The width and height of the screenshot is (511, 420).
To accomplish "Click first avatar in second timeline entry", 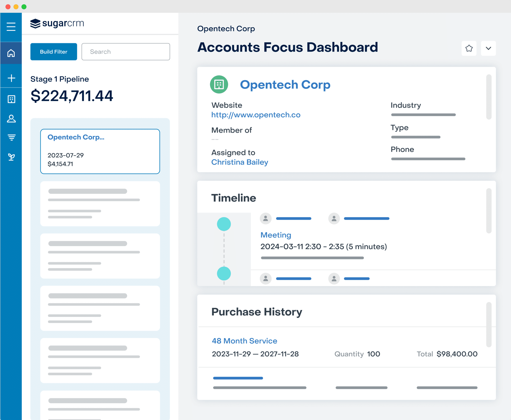I will pyautogui.click(x=265, y=279).
